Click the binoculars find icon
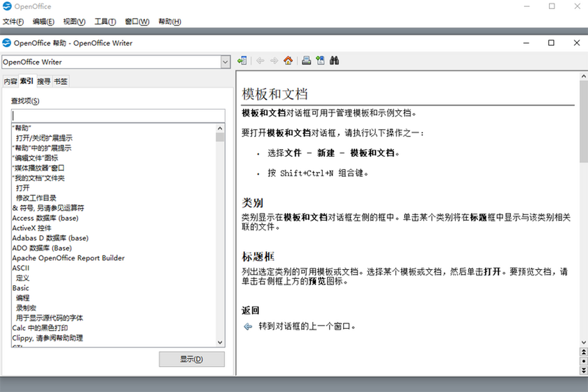 [x=335, y=61]
